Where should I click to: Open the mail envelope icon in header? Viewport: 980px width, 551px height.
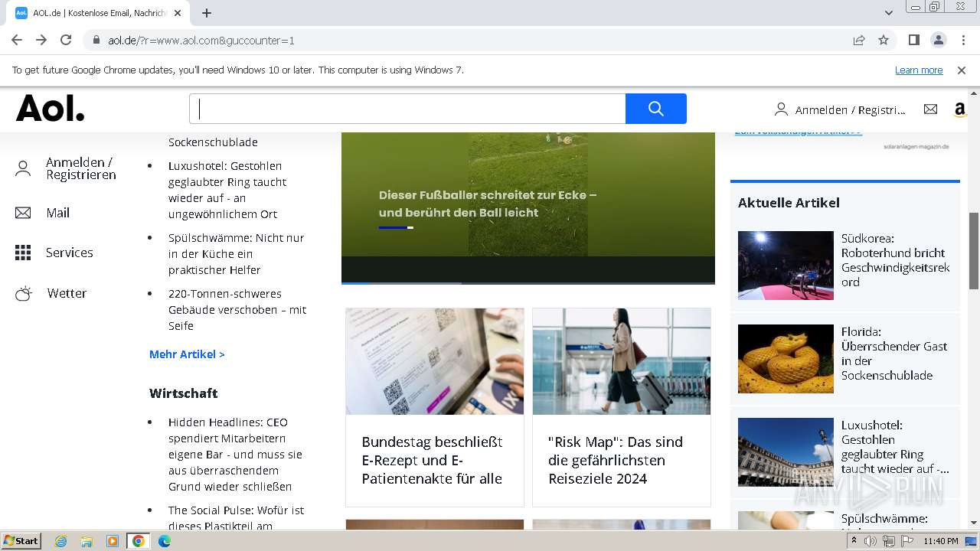coord(930,109)
